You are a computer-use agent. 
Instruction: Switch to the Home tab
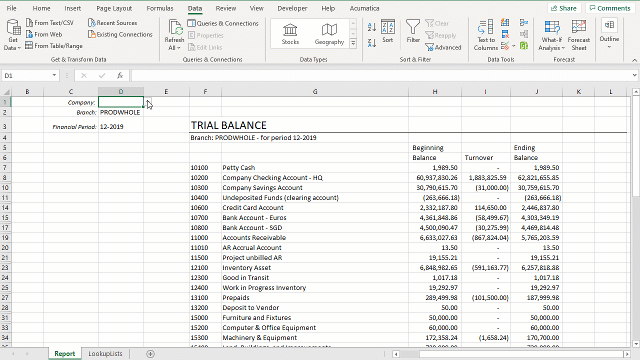41,8
